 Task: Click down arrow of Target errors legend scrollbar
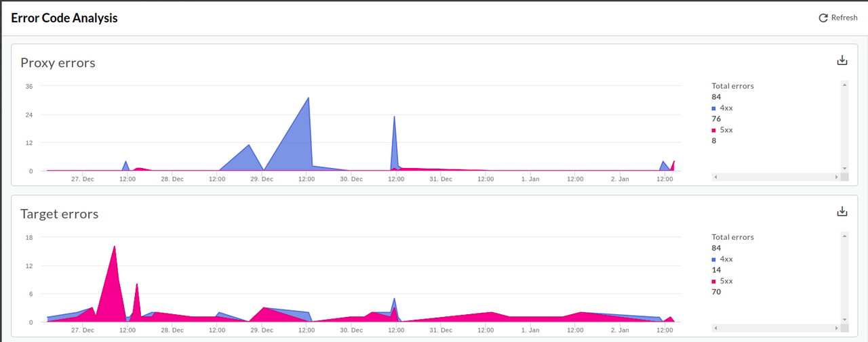click(844, 319)
